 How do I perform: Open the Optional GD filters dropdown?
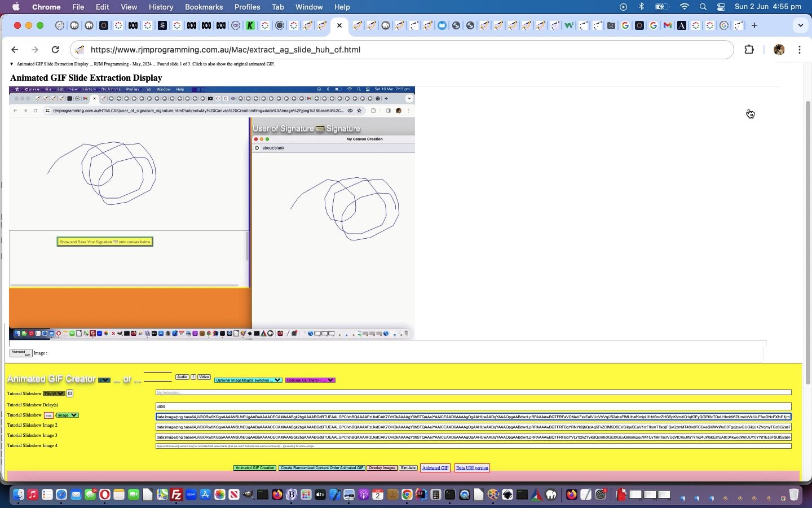click(310, 380)
